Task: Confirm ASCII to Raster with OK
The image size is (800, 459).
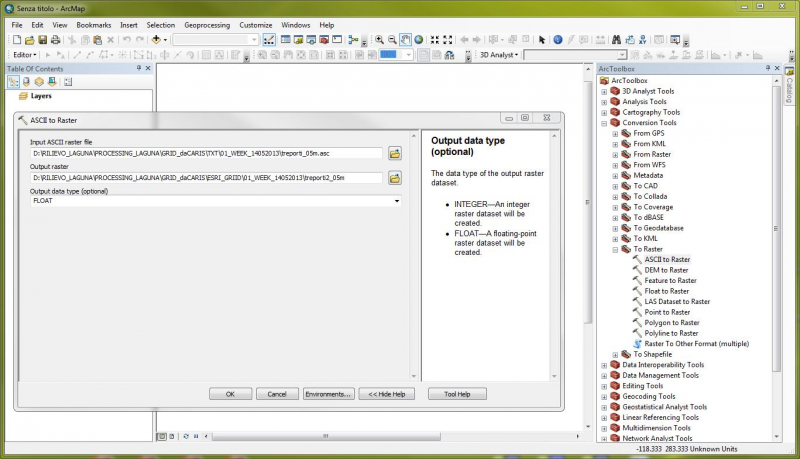Action: coord(231,394)
